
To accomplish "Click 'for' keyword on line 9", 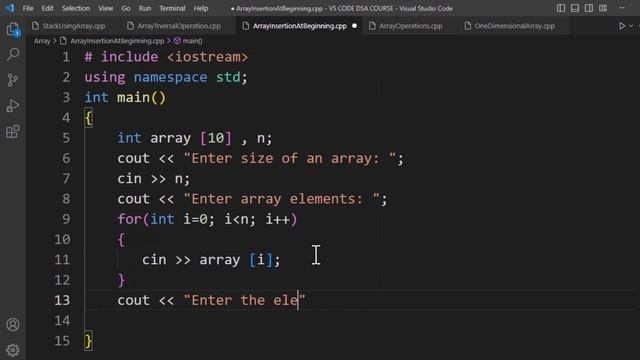I will coord(129,220).
